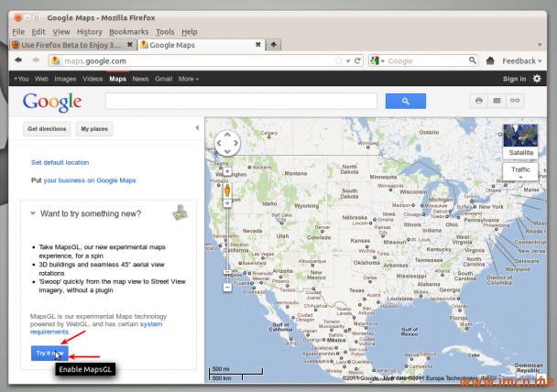Open the History menu
Screen dimensions: 557x392
coord(90,32)
